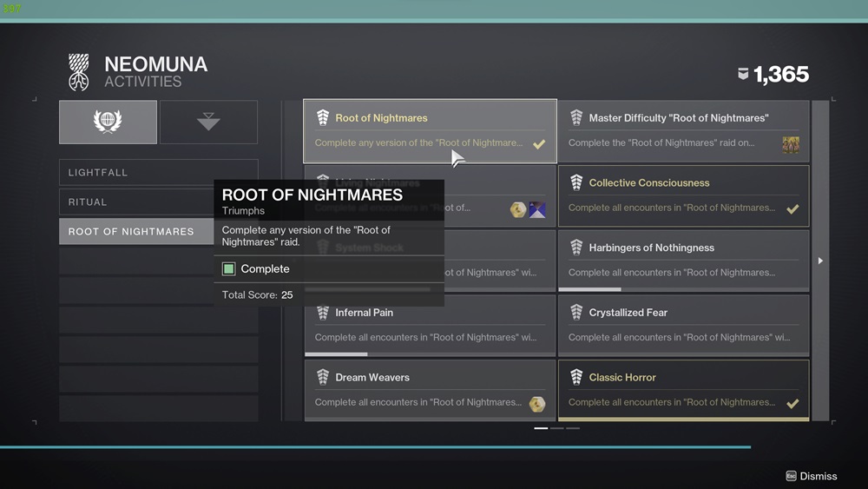Click the Root of Nightmares card completed checkmark
This screenshot has height=489, width=868.
click(x=539, y=144)
